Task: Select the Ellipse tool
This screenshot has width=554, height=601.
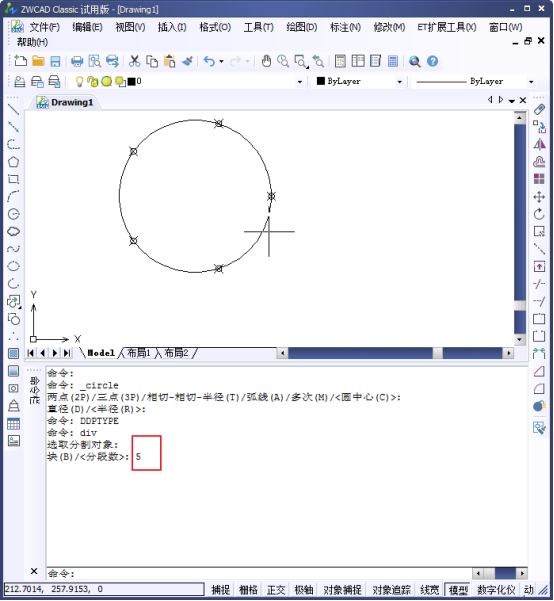Action: point(13,266)
